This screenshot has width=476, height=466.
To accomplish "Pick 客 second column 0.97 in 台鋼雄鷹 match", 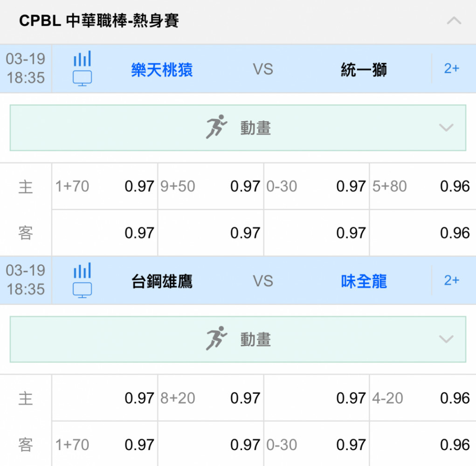I will (x=211, y=444).
